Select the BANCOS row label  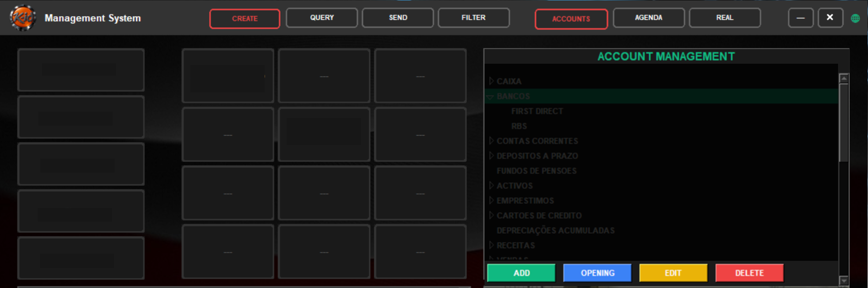point(513,96)
